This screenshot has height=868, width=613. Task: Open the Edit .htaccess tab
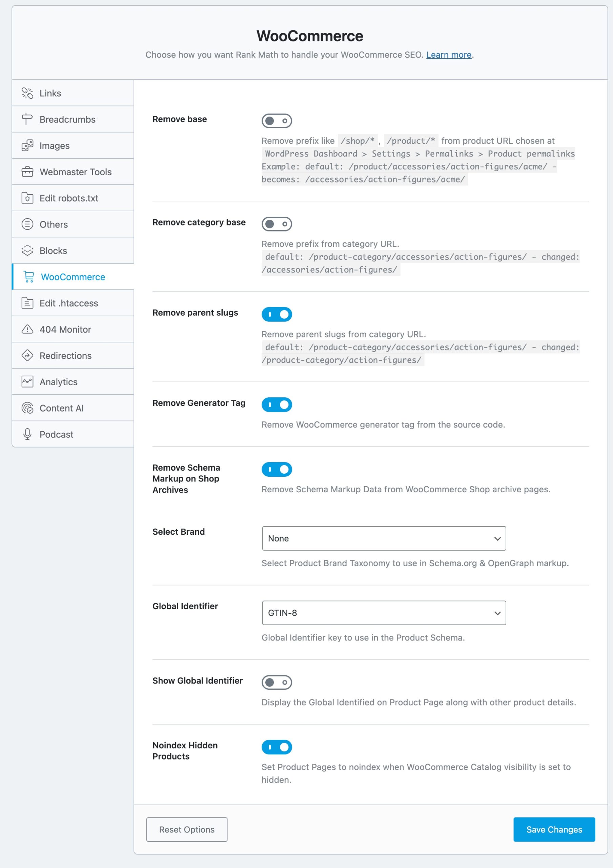[x=73, y=303]
